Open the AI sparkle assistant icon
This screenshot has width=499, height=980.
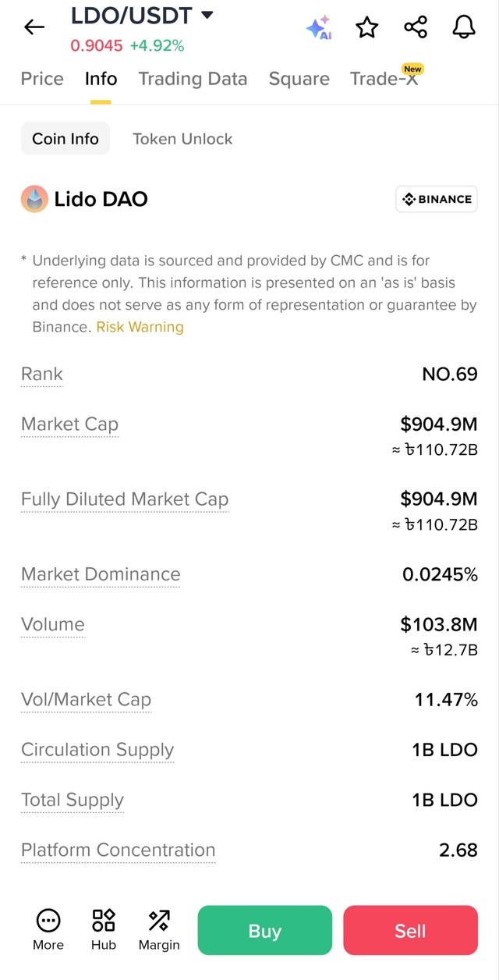[x=318, y=28]
